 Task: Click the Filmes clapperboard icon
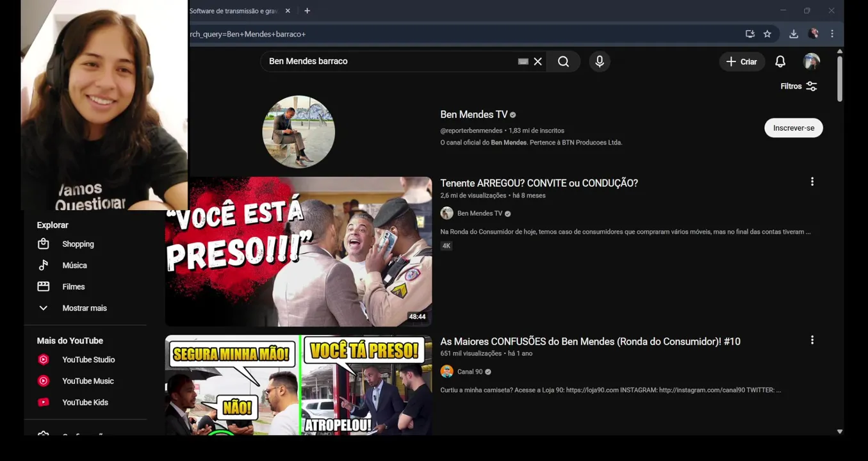tap(44, 287)
